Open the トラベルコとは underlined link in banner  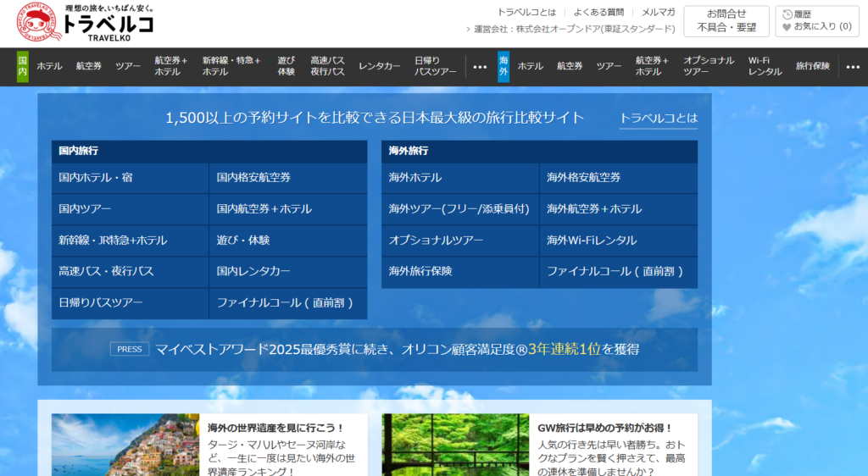point(658,119)
